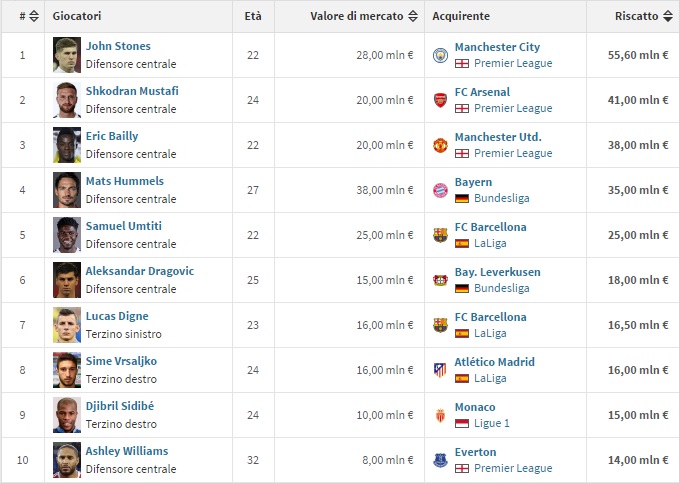This screenshot has height=483, width=679.
Task: Click the Manchester City club crest
Action: coord(440,55)
